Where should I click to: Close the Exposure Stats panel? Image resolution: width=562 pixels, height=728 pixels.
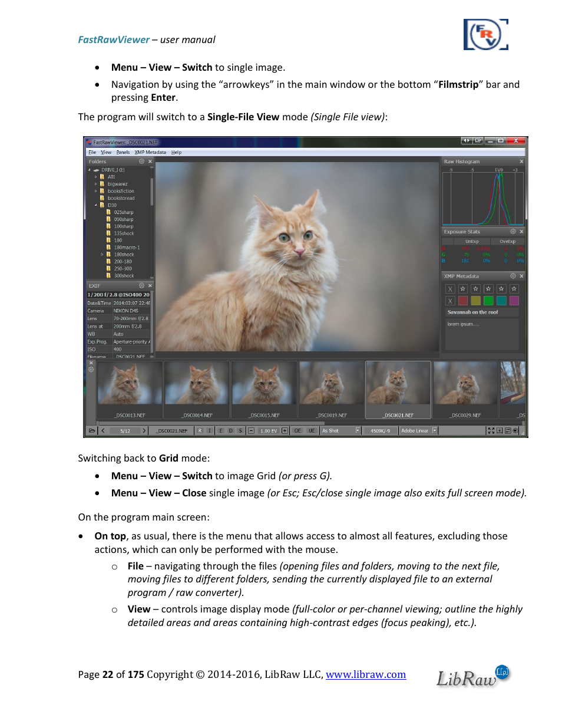click(521, 231)
